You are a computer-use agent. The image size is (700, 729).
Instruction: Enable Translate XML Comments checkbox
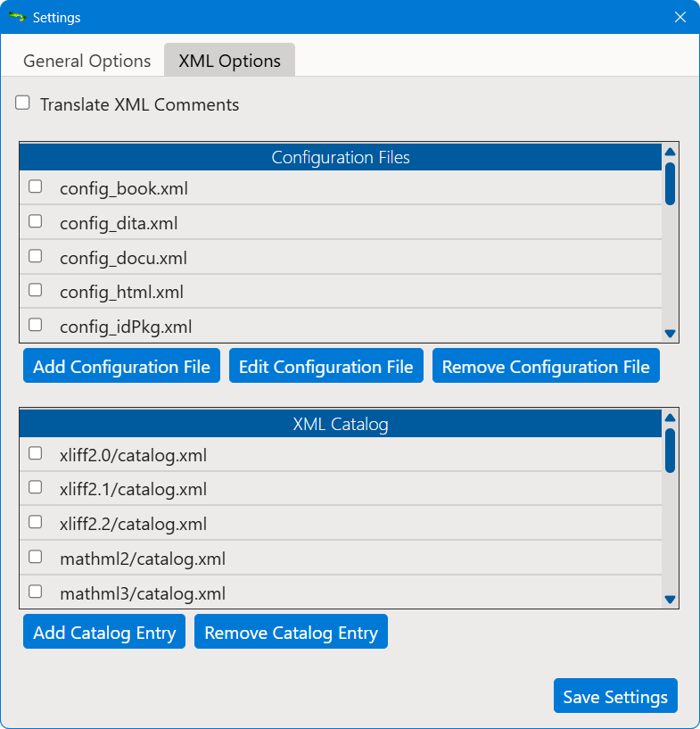[22, 103]
